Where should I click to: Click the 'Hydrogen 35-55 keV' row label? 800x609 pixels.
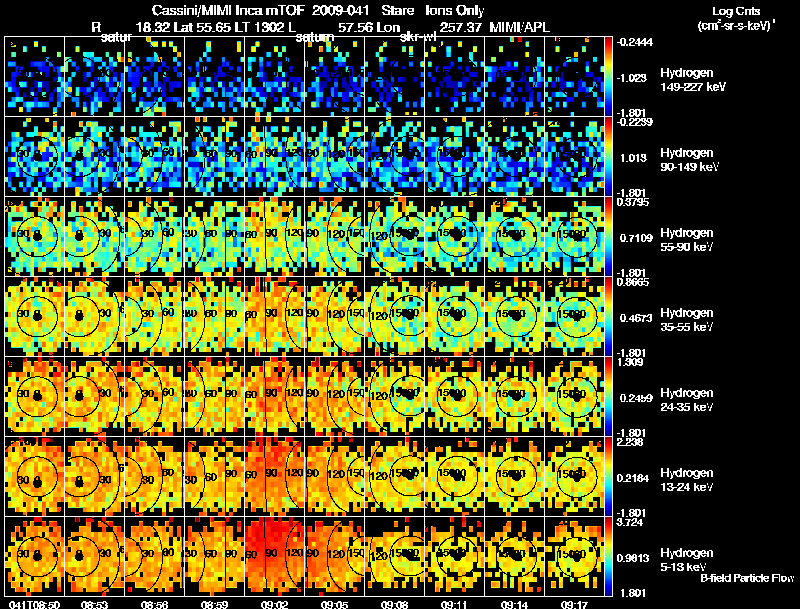click(686, 320)
